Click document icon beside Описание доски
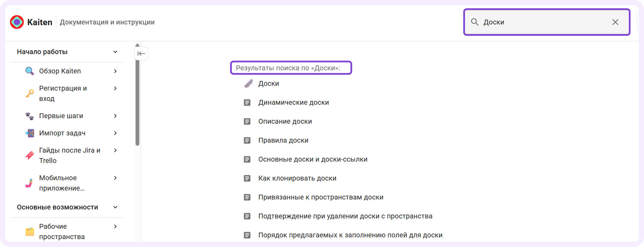The width and height of the screenshot is (644, 247). coord(247,121)
